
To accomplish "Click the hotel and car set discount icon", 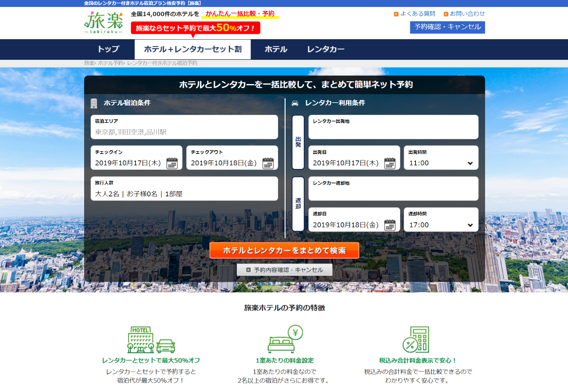I will tap(151, 340).
